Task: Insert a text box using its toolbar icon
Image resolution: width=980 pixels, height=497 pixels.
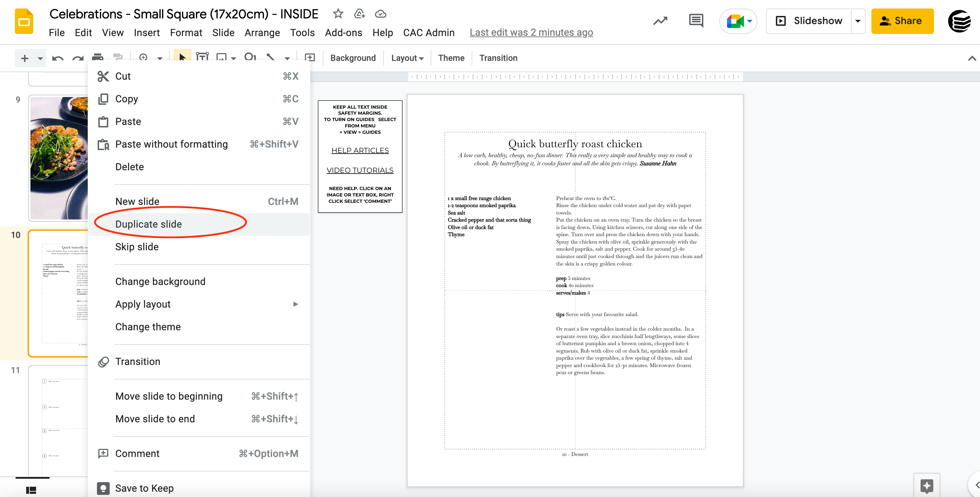Action: (202, 58)
